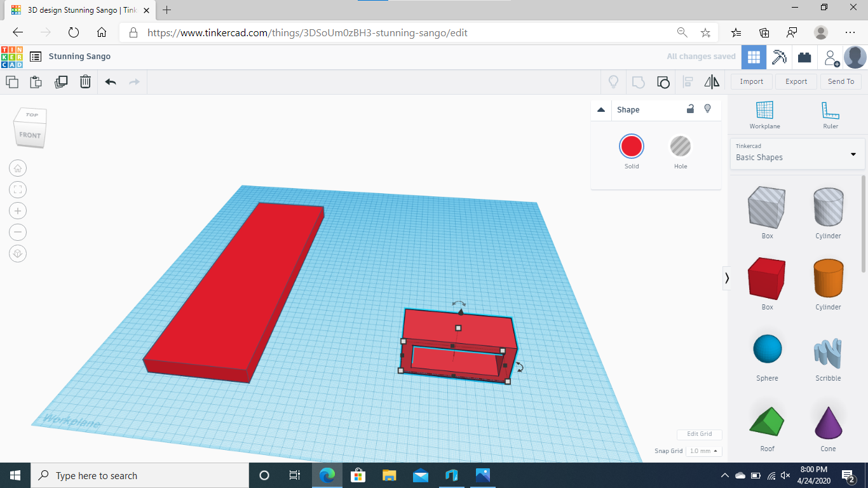This screenshot has height=488, width=868.
Task: Open the Windows Start menu
Action: [15, 475]
